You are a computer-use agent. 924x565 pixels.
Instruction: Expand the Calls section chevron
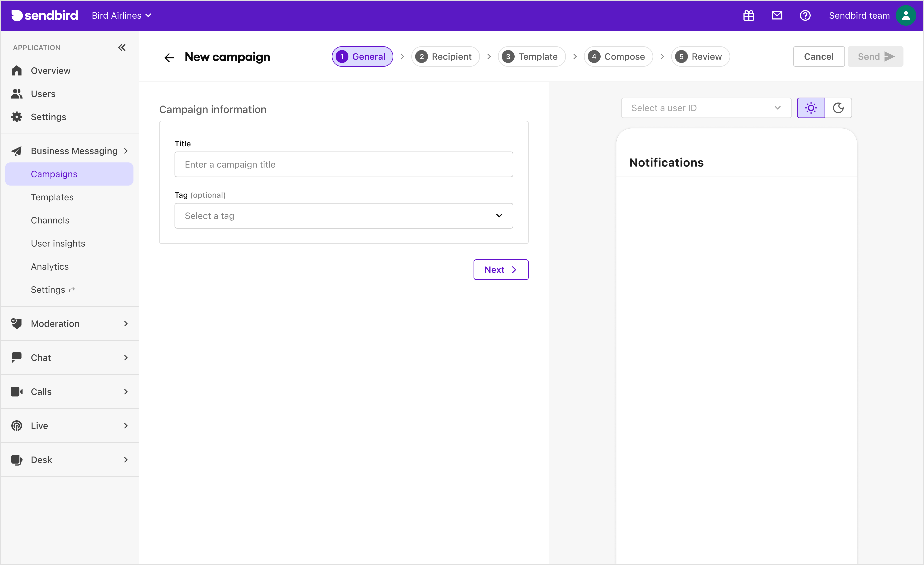click(x=126, y=392)
